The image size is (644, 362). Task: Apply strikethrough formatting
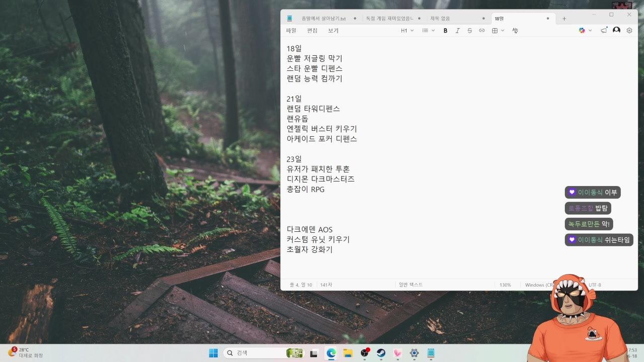(469, 31)
